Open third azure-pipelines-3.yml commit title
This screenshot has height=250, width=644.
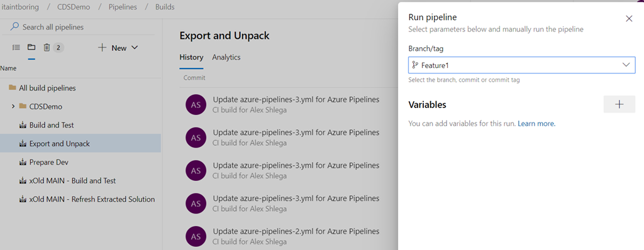[296, 165]
